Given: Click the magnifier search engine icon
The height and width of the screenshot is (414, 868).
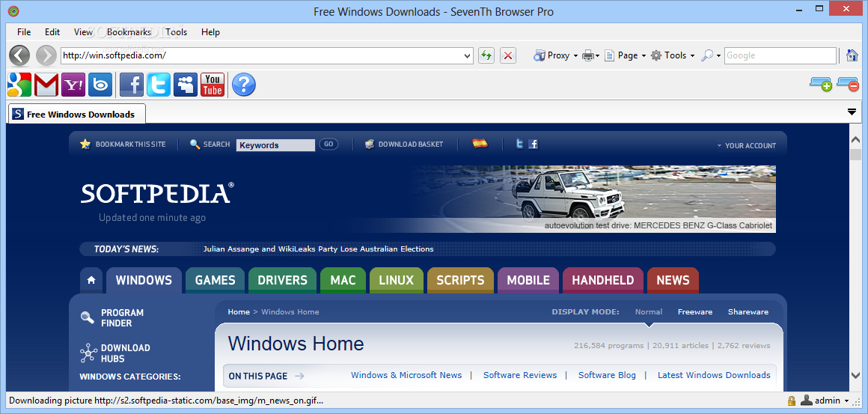Looking at the screenshot, I should coord(707,55).
